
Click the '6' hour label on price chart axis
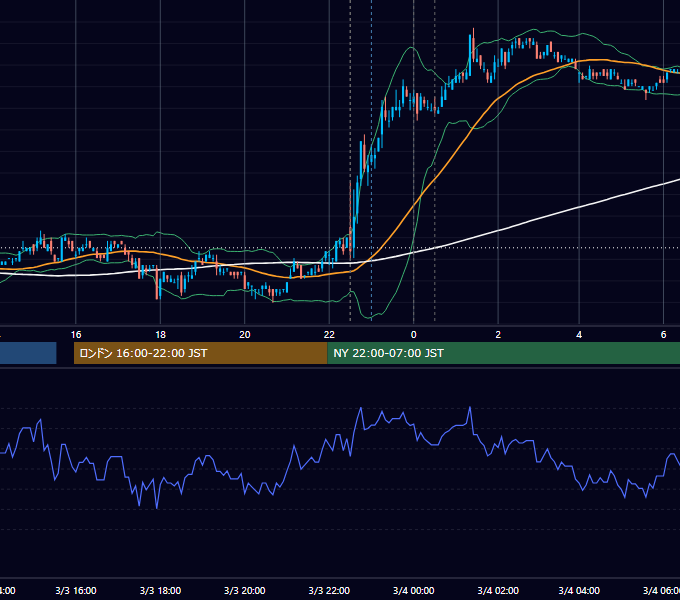tap(663, 335)
